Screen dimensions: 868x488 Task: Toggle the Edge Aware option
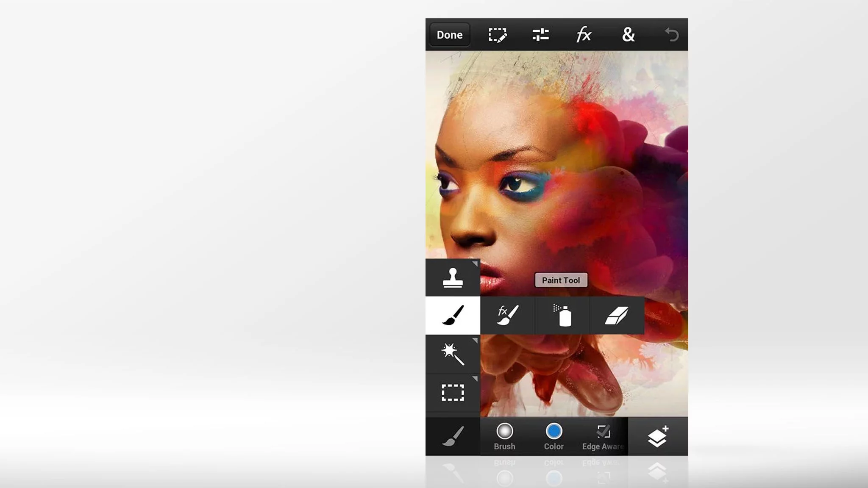tap(602, 435)
